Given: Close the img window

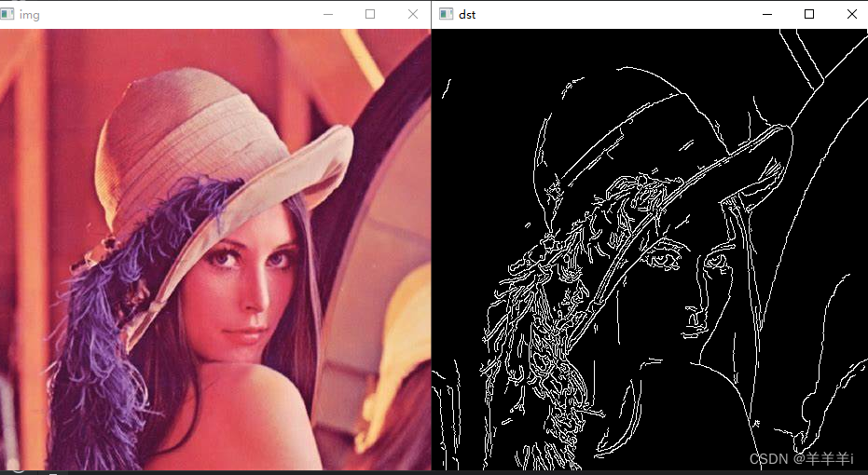Looking at the screenshot, I should click(412, 14).
